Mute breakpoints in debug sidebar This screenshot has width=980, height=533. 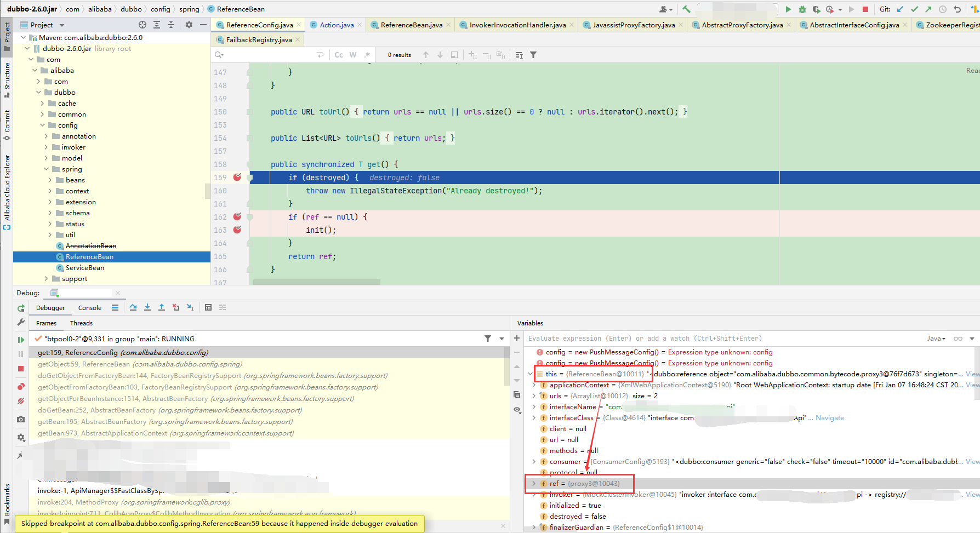point(21,401)
